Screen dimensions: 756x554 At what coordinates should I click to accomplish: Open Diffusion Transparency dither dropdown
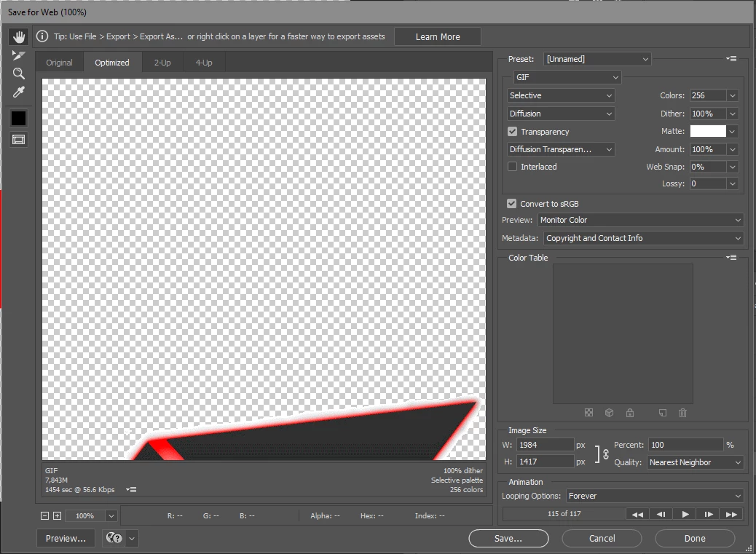[x=561, y=149]
